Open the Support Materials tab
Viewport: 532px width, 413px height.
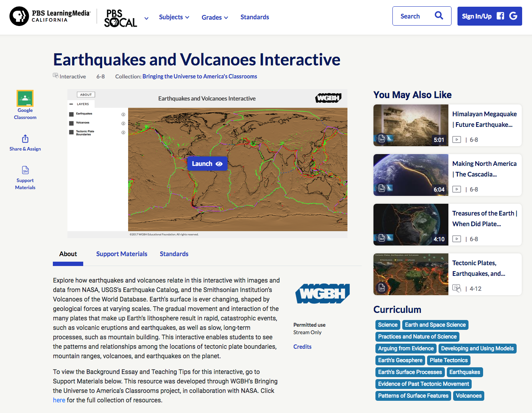[121, 254]
